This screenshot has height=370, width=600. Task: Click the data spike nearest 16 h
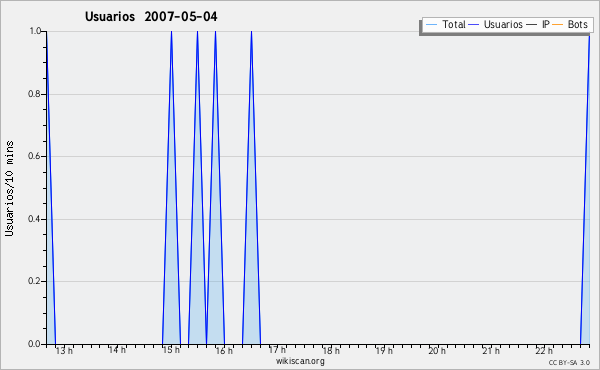pos(215,187)
